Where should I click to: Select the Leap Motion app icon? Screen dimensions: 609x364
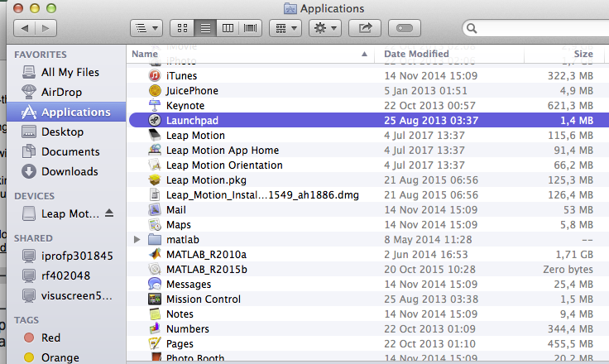155,135
